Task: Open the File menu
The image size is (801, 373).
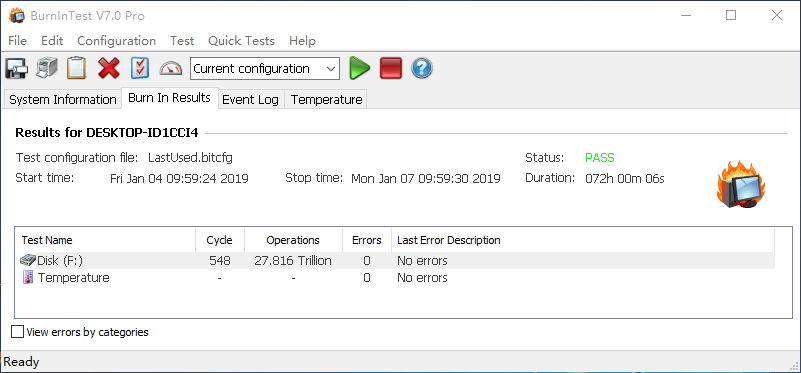Action: pyautogui.click(x=17, y=41)
